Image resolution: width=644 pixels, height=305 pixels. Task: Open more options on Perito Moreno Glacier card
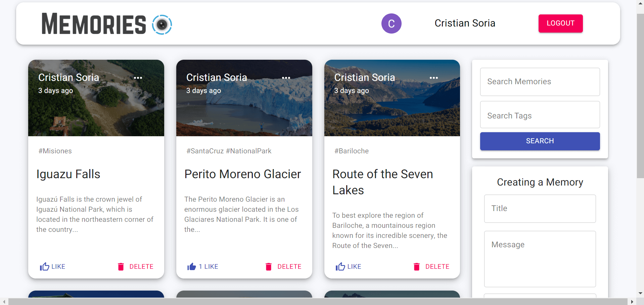286,78
